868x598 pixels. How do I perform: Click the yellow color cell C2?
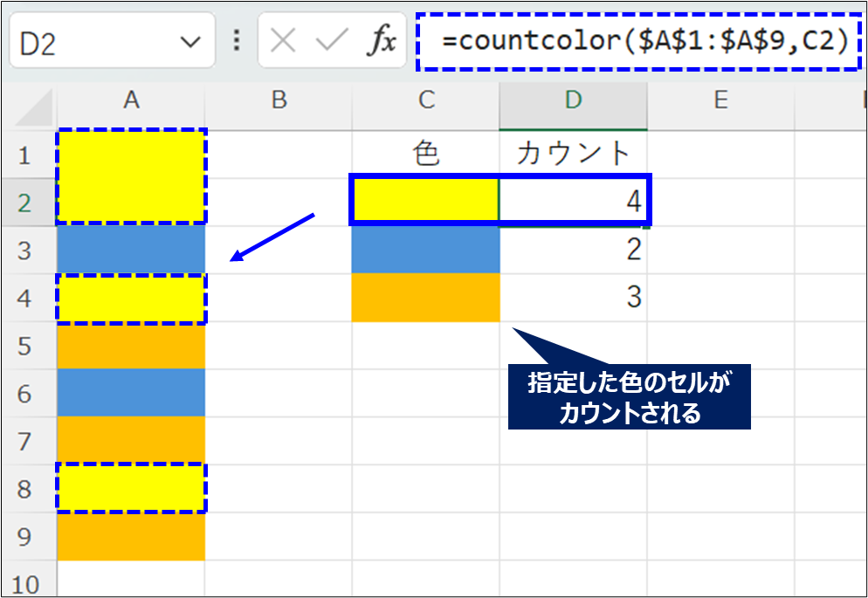[425, 203]
